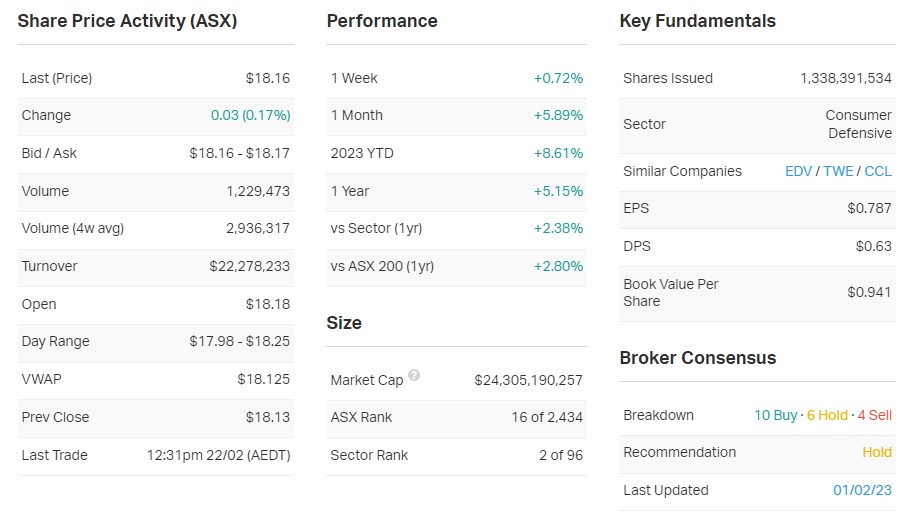Select the Shares Issued figure
Screen dimensions: 915x524
pos(845,78)
